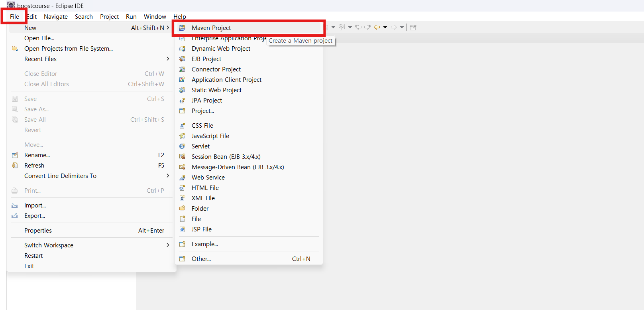Click the Session Bean icon
The width and height of the screenshot is (644, 310).
182,157
